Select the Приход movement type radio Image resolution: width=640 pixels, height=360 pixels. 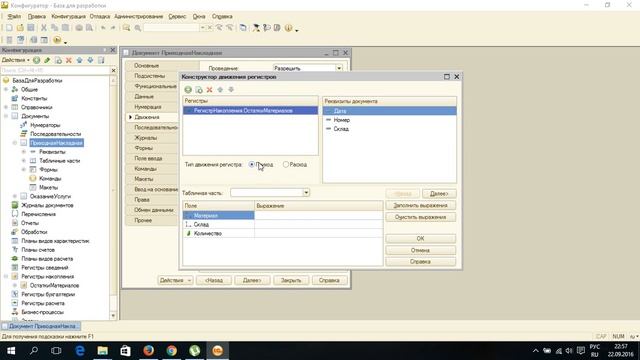click(252, 164)
